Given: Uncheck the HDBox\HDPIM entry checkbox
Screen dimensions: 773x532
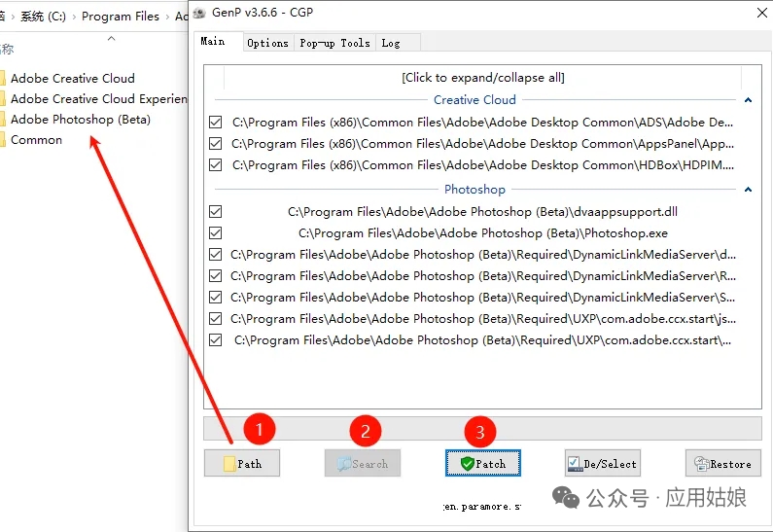Looking at the screenshot, I should click(x=216, y=165).
